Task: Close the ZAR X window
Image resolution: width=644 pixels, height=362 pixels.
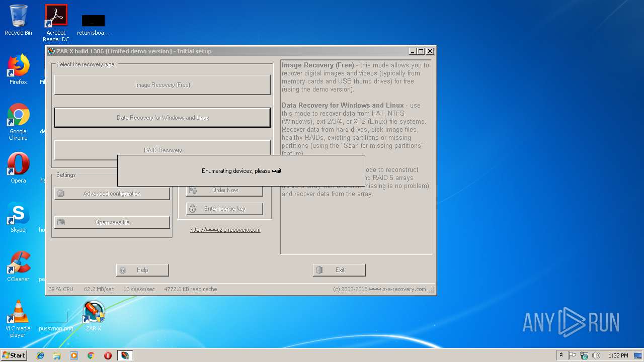Action: tap(430, 51)
